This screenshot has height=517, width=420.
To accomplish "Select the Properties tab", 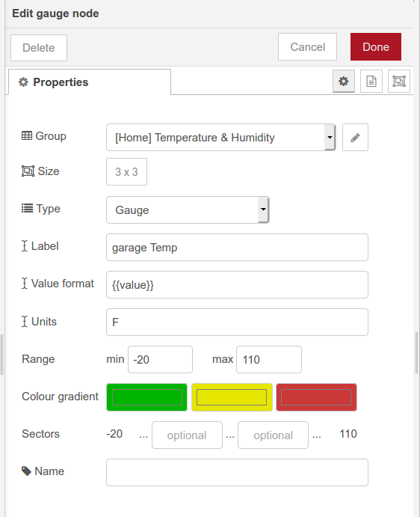I will click(x=90, y=82).
